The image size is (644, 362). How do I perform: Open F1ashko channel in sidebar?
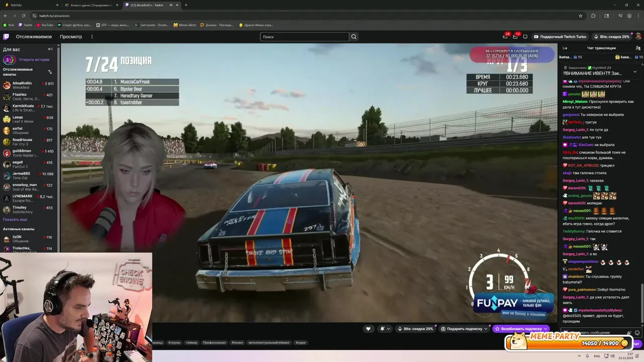tap(29, 97)
